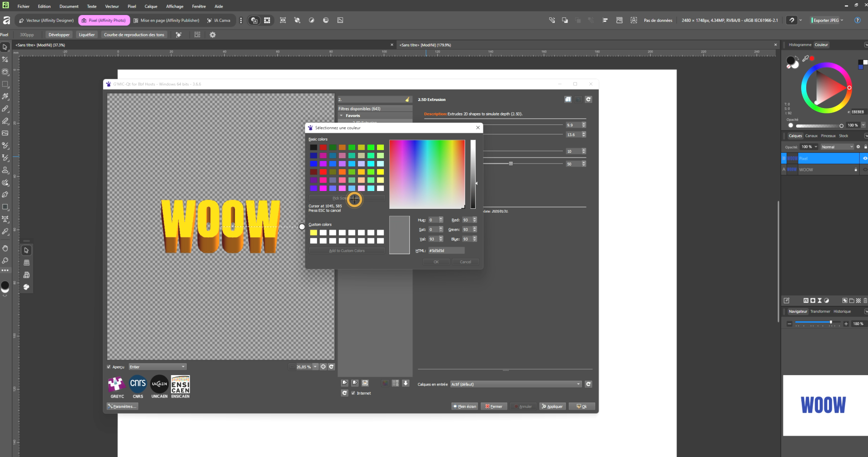868x457 pixels.
Task: Switch to Pixel (Affinity Photo) persona
Action: (x=104, y=20)
